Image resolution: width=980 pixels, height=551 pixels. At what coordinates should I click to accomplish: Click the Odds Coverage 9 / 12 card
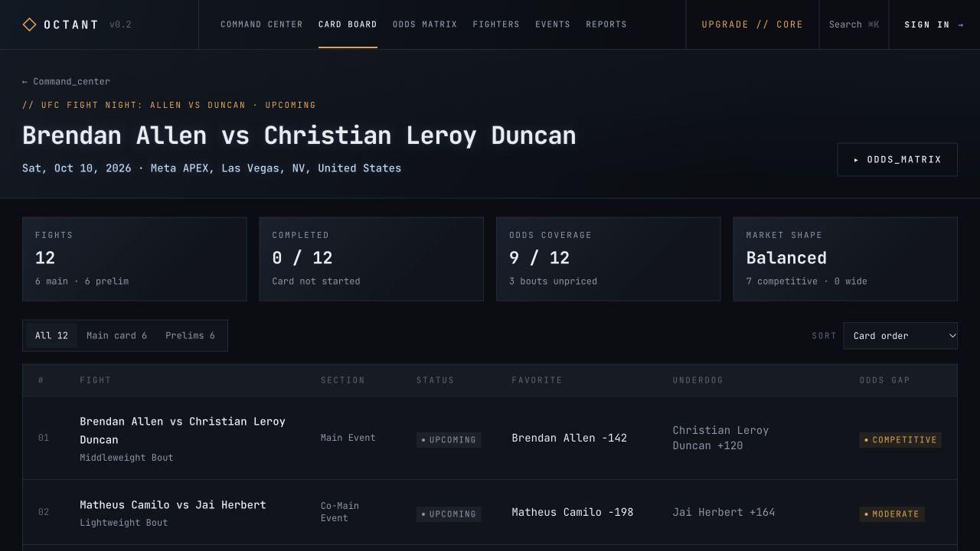[x=609, y=259]
